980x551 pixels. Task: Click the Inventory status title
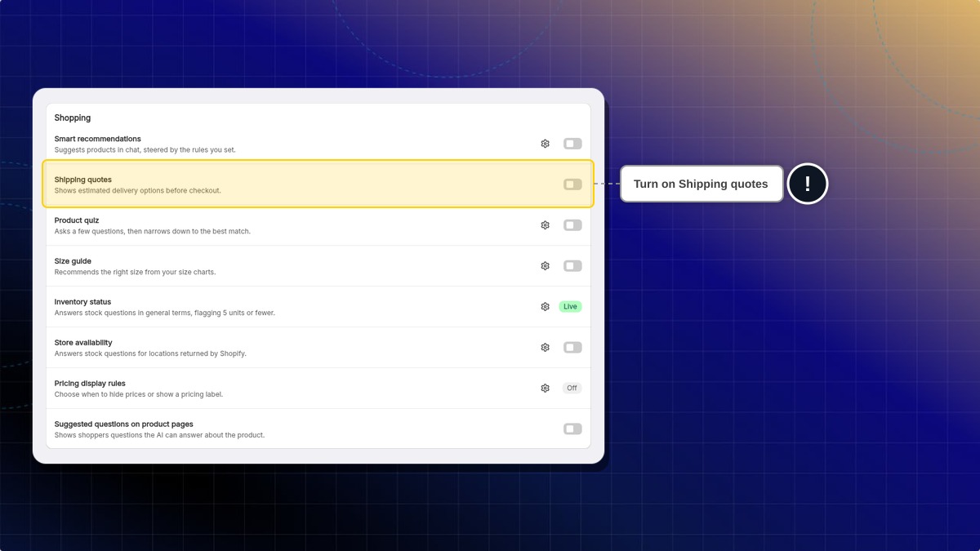(x=82, y=302)
